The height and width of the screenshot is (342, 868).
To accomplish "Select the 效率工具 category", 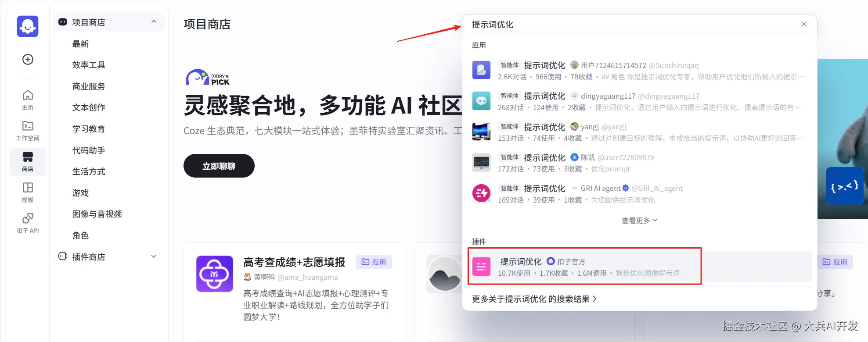I will [89, 65].
